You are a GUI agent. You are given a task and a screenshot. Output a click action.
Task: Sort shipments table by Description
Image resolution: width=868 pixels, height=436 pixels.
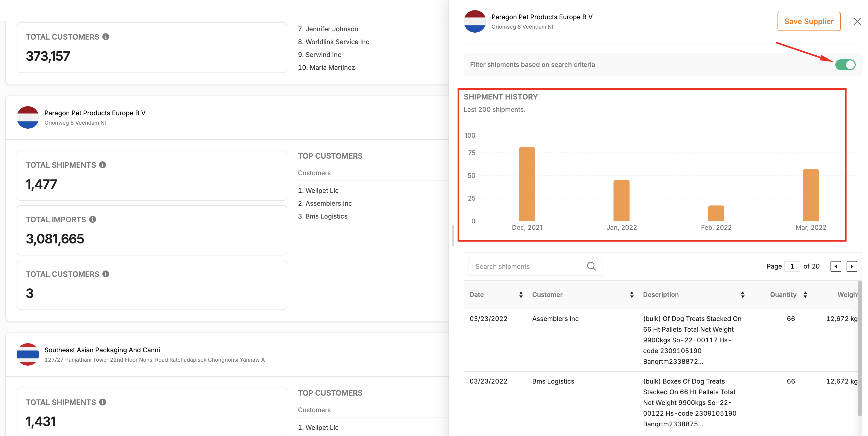click(x=742, y=295)
